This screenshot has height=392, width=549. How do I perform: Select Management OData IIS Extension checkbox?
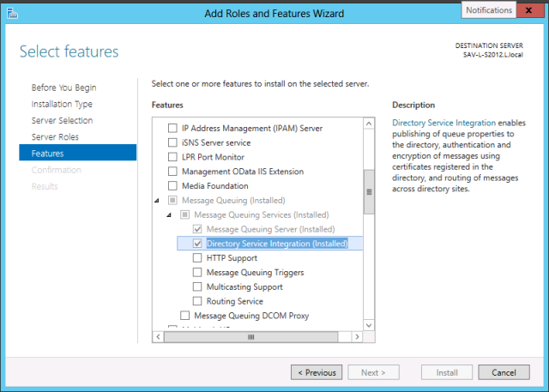(172, 172)
